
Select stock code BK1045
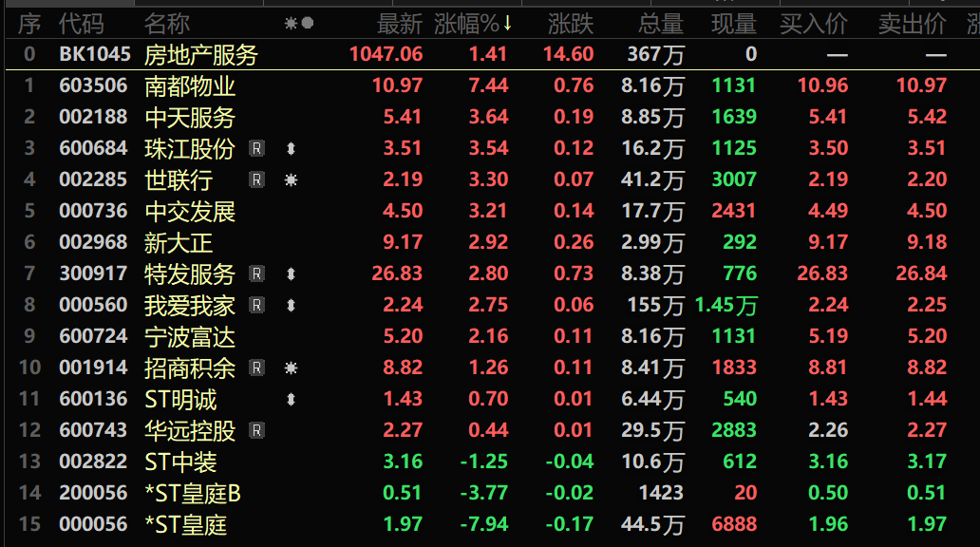point(95,54)
